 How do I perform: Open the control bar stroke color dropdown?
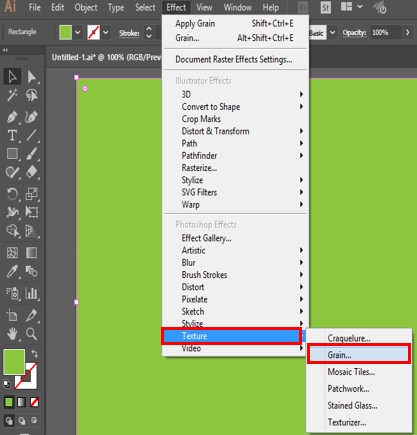point(106,33)
